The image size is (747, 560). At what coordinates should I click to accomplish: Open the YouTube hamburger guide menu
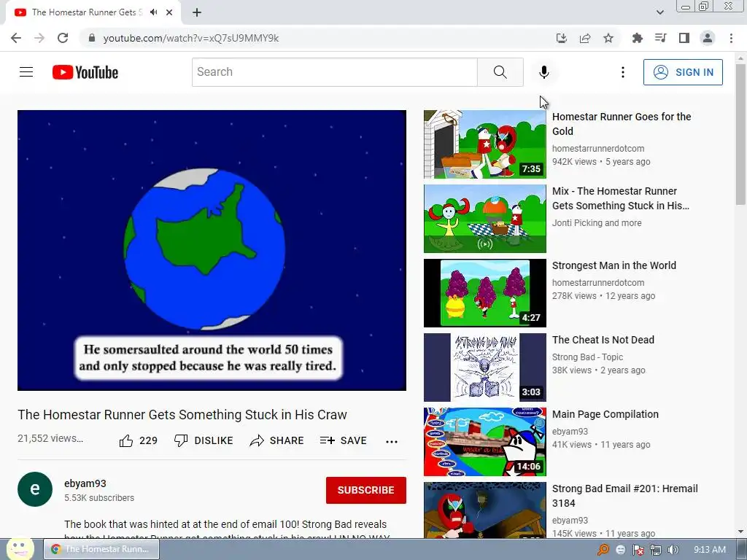(x=26, y=72)
